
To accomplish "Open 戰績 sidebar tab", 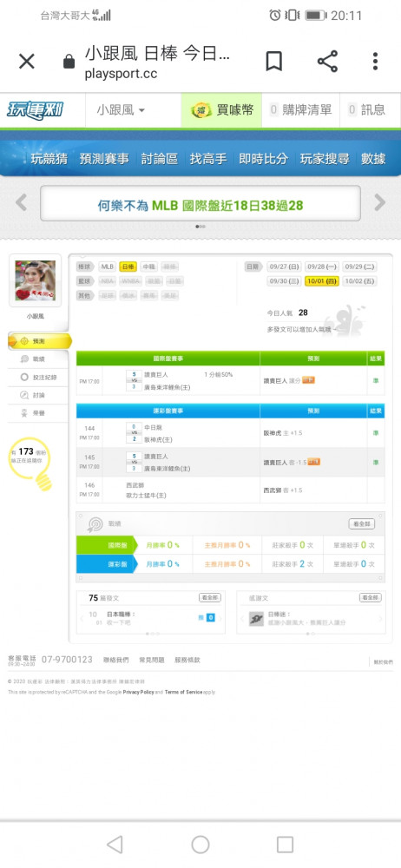I will (37, 359).
